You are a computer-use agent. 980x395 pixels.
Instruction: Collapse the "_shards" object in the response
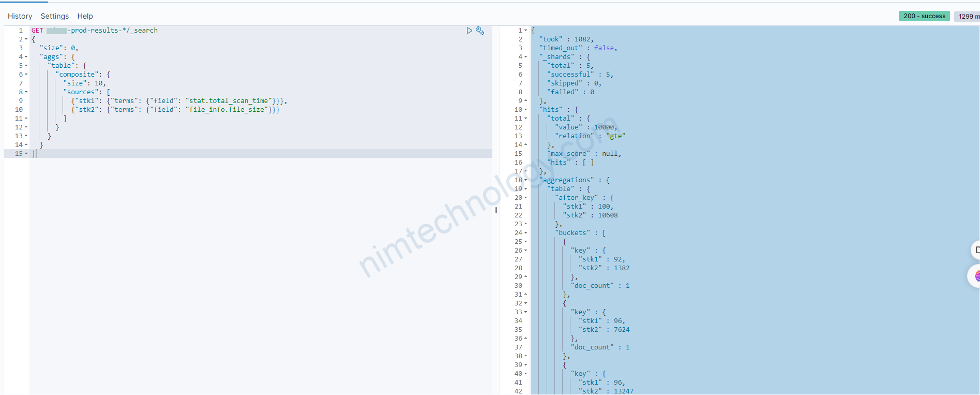[x=526, y=57]
